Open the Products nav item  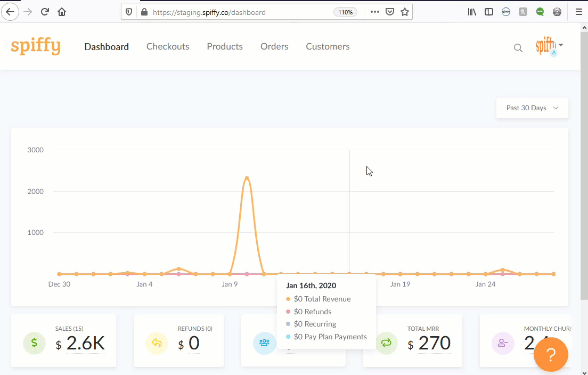(x=225, y=46)
